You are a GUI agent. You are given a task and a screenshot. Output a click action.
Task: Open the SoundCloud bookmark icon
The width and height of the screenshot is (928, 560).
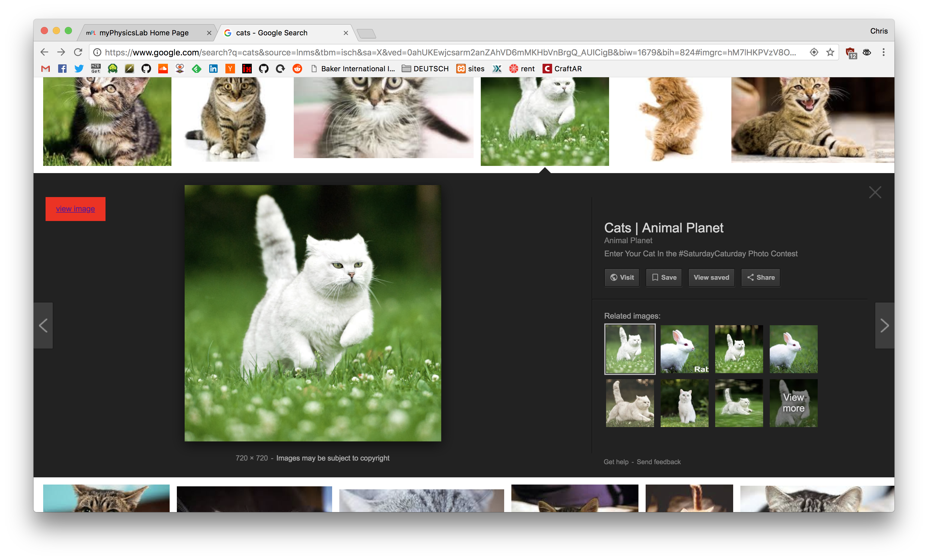[x=163, y=69]
